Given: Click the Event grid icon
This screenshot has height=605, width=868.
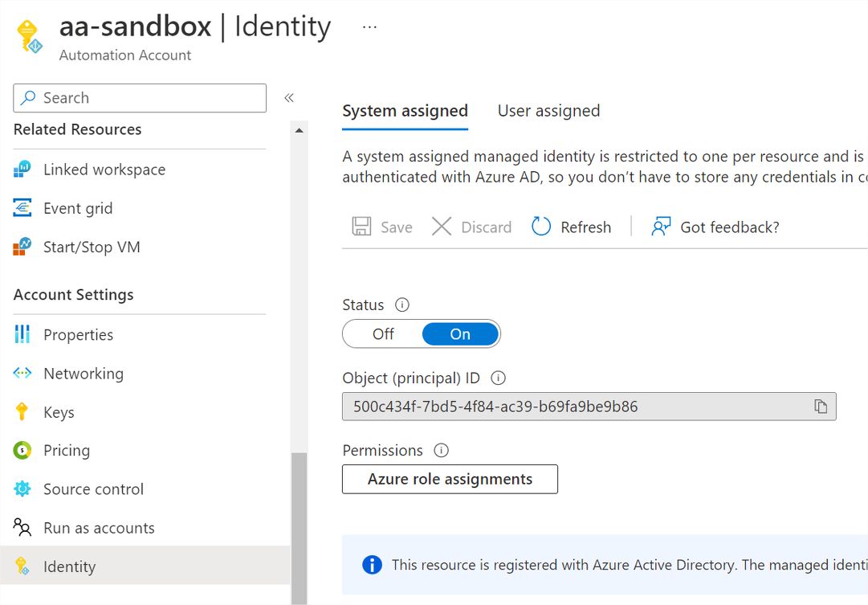Looking at the screenshot, I should [22, 208].
